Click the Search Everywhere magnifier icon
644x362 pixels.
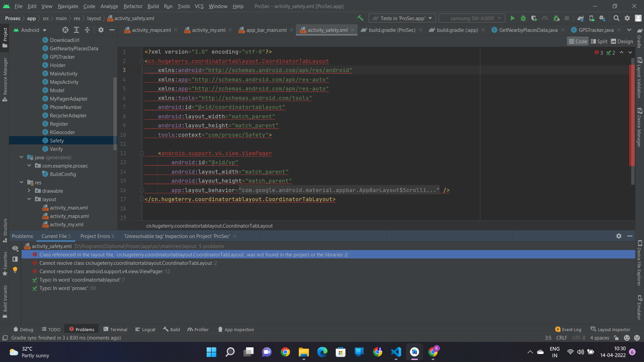(x=616, y=18)
